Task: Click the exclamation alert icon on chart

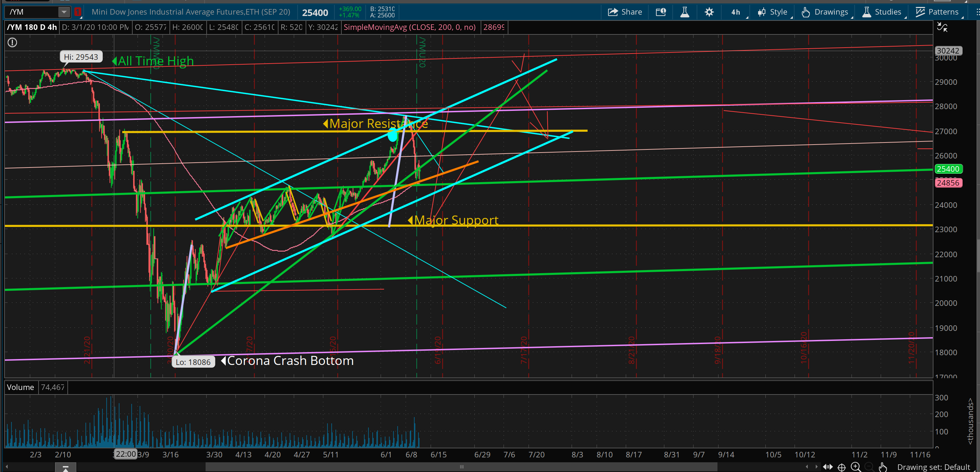Action: pos(12,42)
